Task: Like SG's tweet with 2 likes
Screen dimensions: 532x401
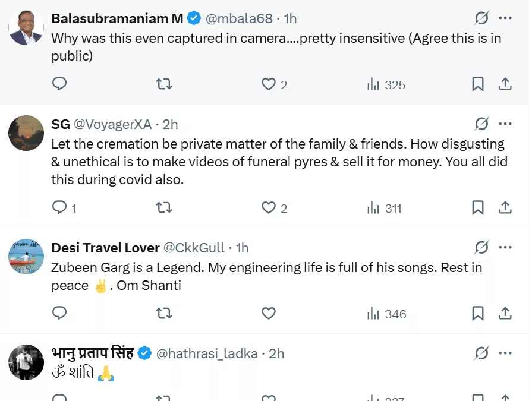Action: pyautogui.click(x=269, y=207)
